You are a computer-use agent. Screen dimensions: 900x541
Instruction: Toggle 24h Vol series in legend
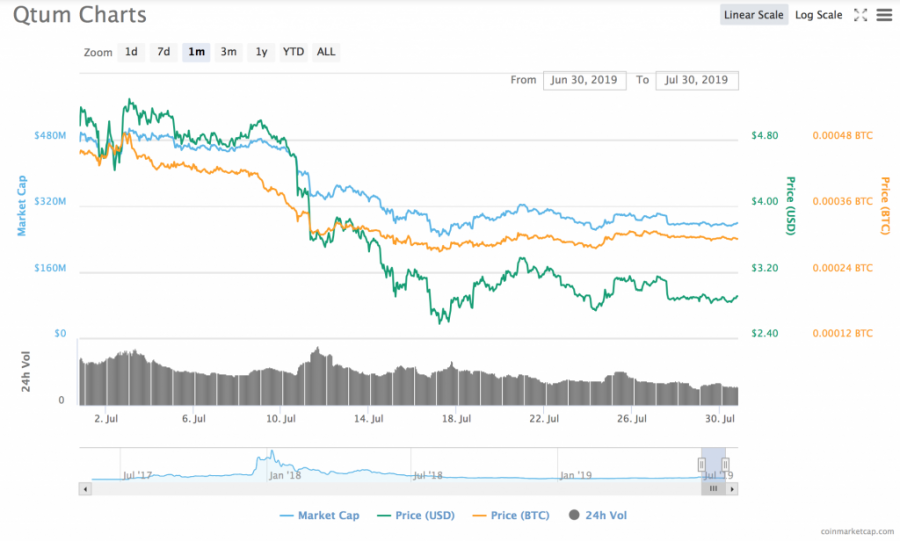click(x=598, y=515)
